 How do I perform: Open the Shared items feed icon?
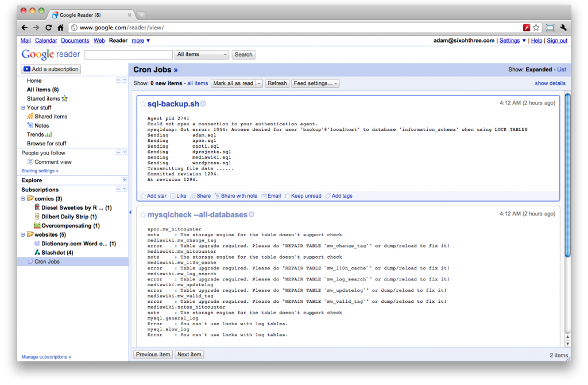tap(30, 116)
